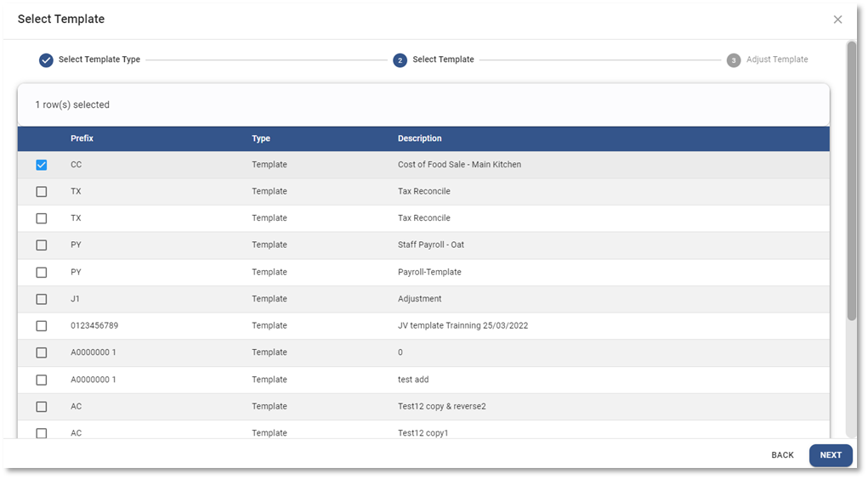
Task: Close the Select Template dialog
Action: (837, 20)
